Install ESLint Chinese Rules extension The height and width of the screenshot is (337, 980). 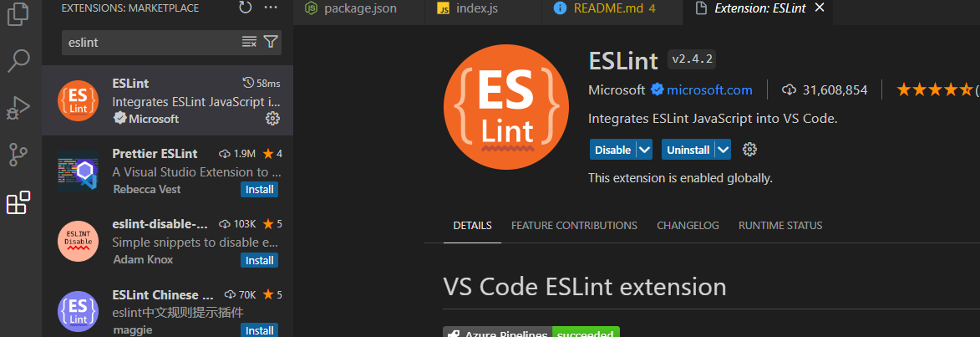259,330
